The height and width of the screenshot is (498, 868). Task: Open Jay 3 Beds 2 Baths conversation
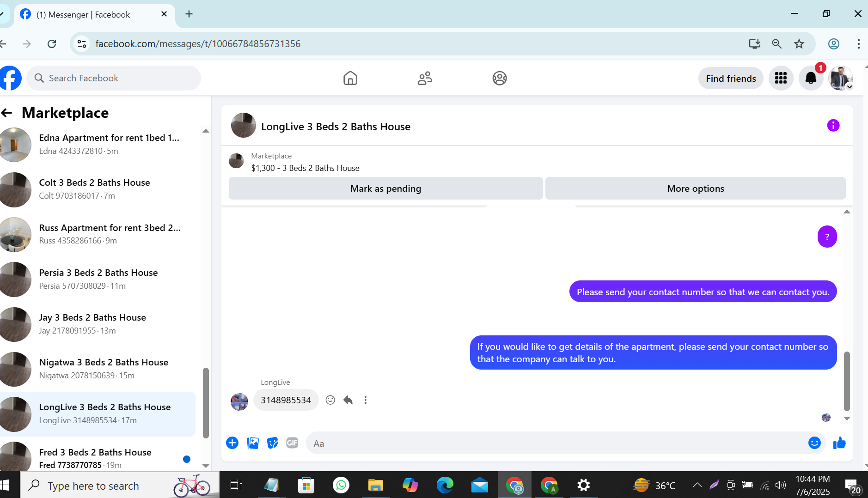(x=98, y=324)
